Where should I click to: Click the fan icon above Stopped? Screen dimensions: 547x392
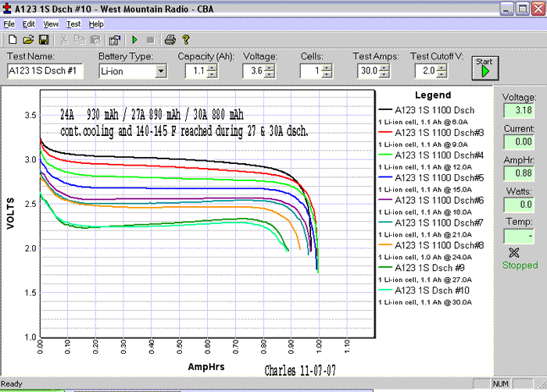click(513, 252)
